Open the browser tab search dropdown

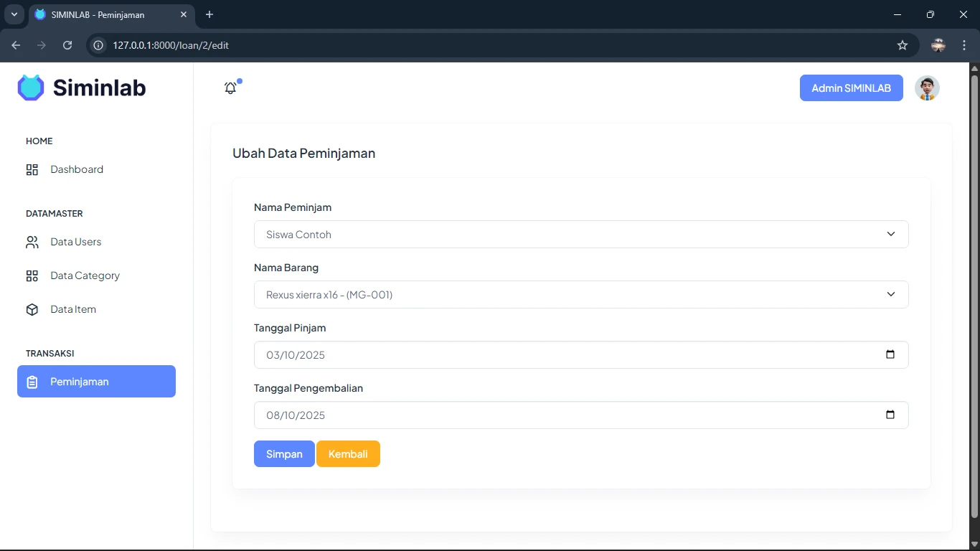pyautogui.click(x=14, y=14)
